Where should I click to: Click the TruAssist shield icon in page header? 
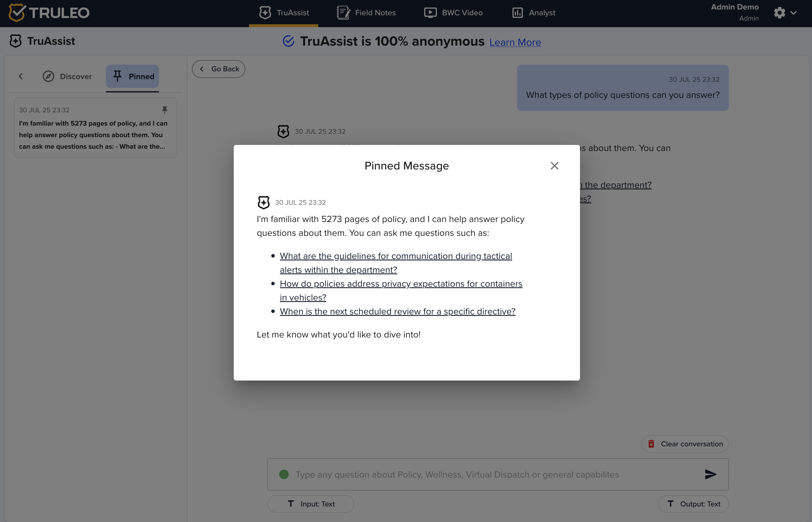[16, 41]
